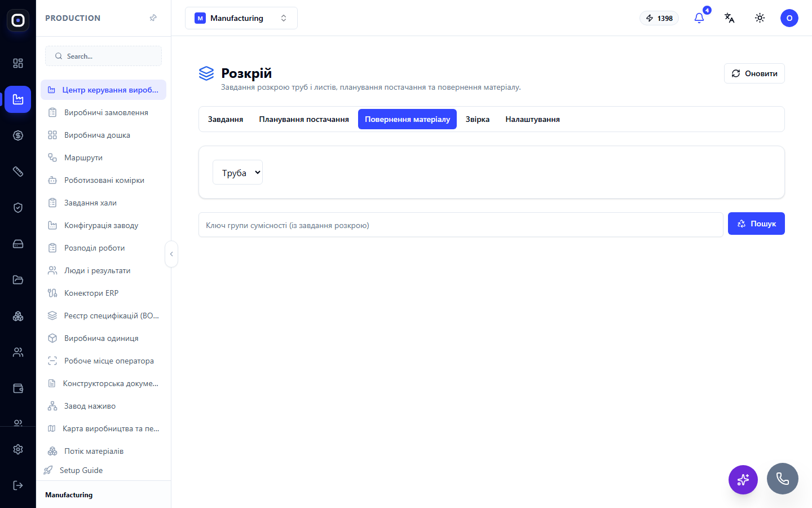This screenshot has height=508, width=812.
Task: Open Виробнича дошка in sidebar
Action: click(103, 135)
